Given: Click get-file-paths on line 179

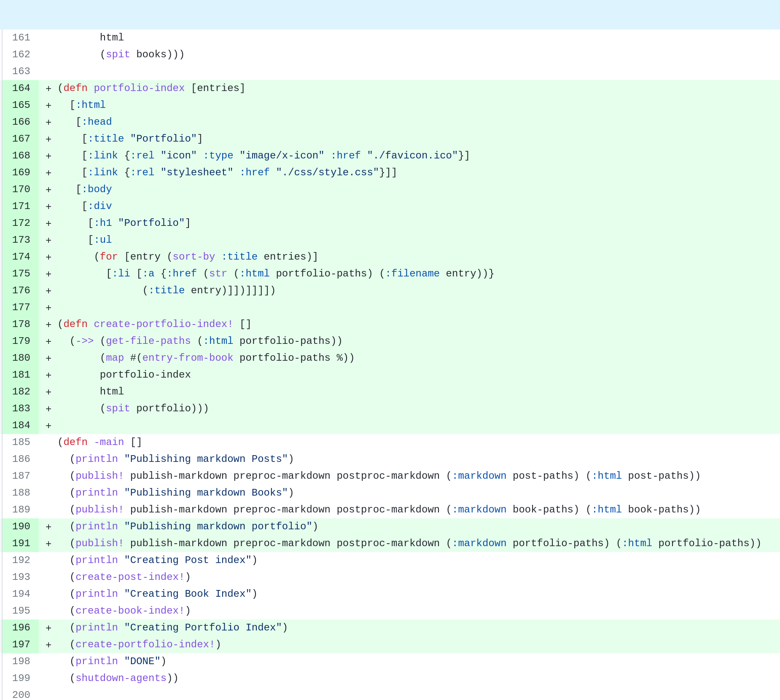Looking at the screenshot, I should click(x=148, y=341).
